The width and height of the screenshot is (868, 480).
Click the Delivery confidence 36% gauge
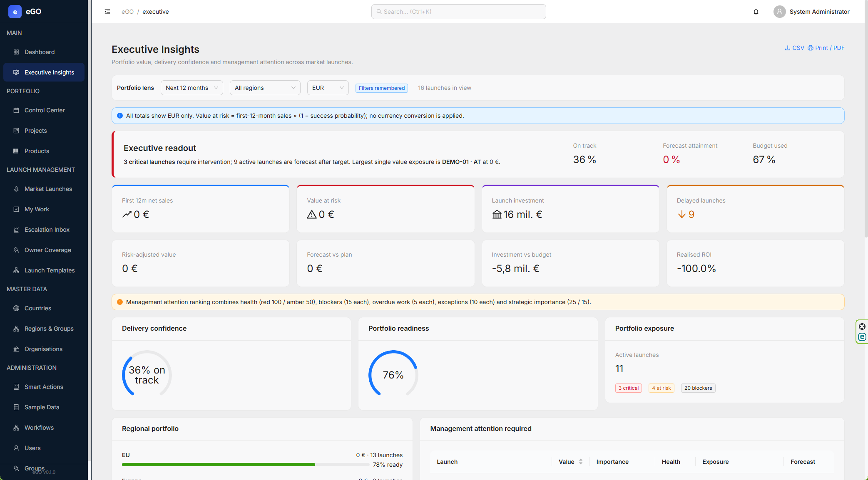tap(147, 375)
